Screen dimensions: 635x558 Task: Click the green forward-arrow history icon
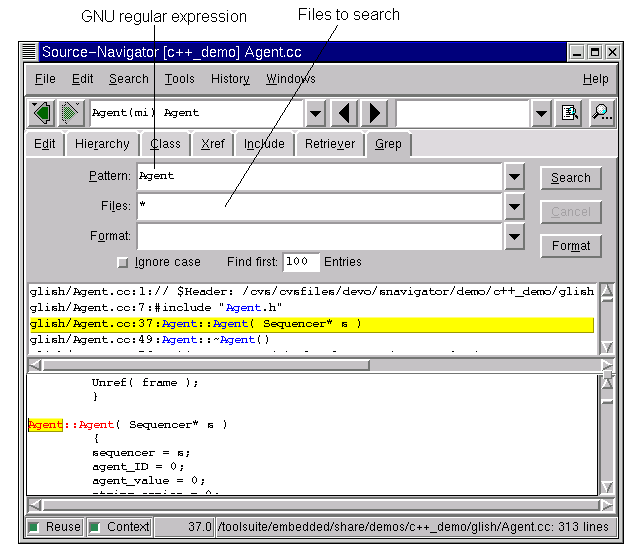(70, 113)
